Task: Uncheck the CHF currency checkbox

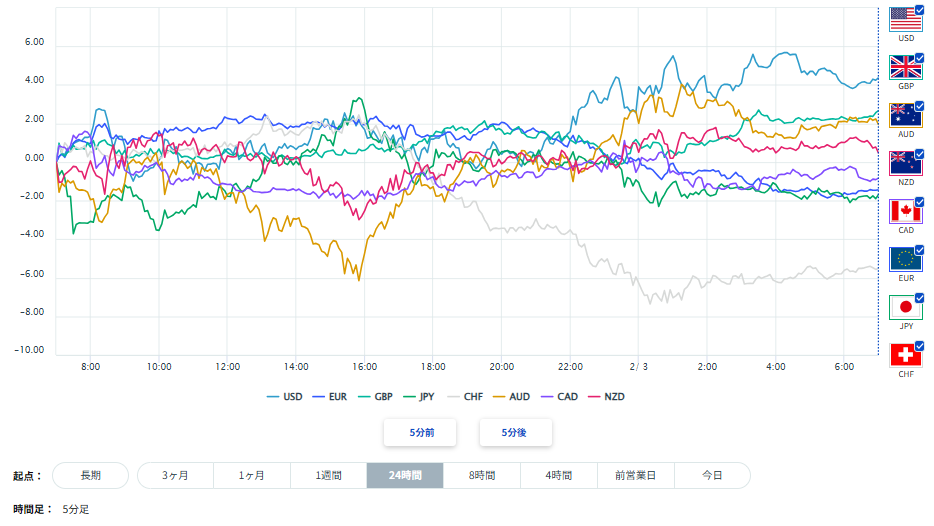Action: pos(919,346)
